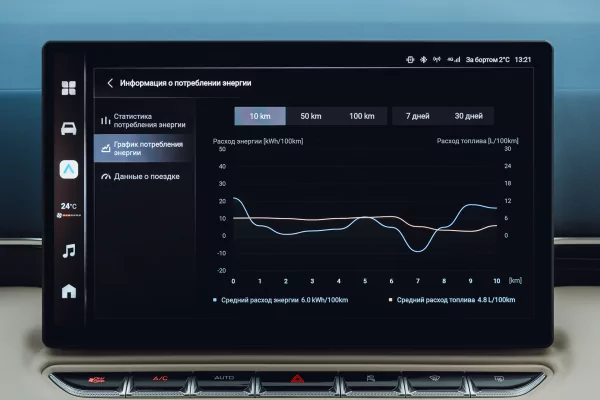
Task: Toggle the AUTO climate button
Action: pyautogui.click(x=224, y=379)
